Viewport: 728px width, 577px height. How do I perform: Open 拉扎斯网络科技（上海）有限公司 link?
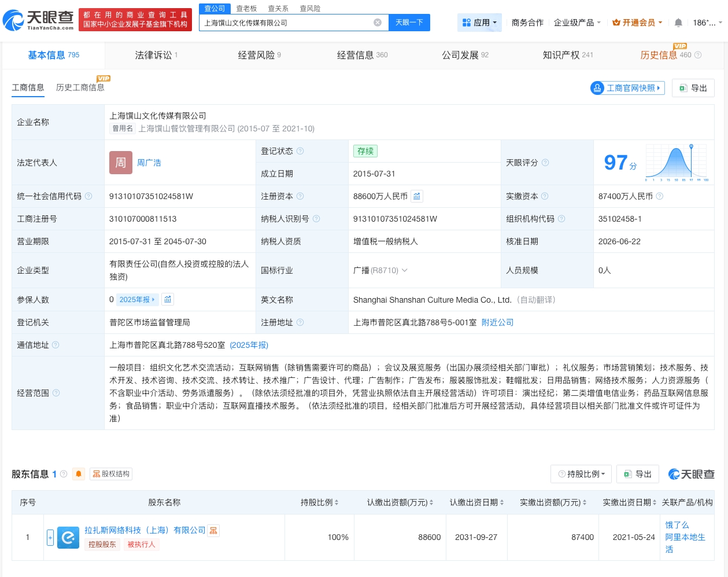click(145, 530)
